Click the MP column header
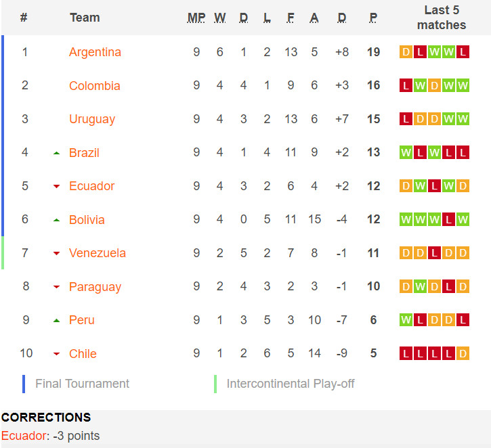The image size is (491, 448). pos(196,18)
